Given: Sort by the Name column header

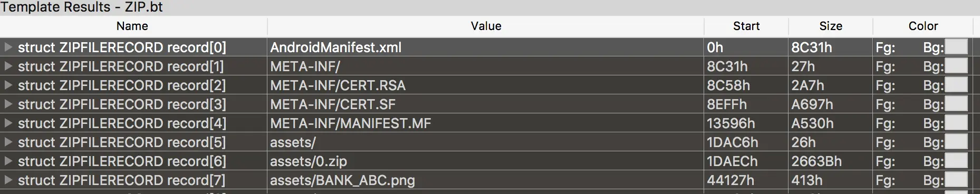Looking at the screenshot, I should (133, 26).
